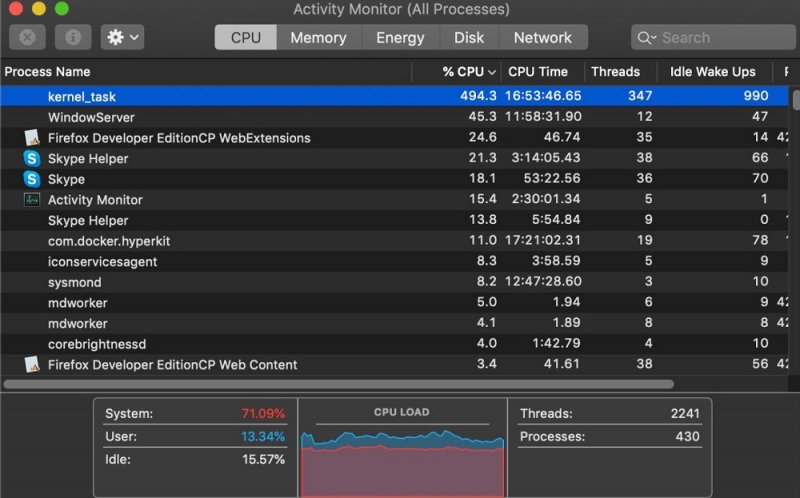Click Firefox Developer Edition Web Content icon
The height and width of the screenshot is (498, 800).
32,364
